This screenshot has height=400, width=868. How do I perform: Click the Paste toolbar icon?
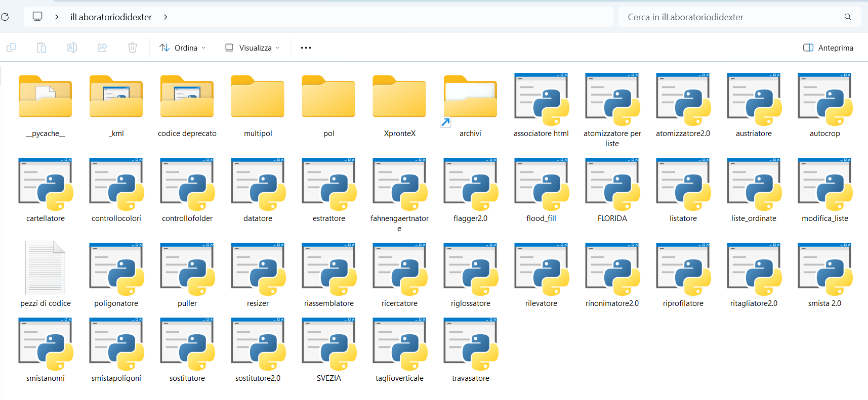[x=42, y=48]
